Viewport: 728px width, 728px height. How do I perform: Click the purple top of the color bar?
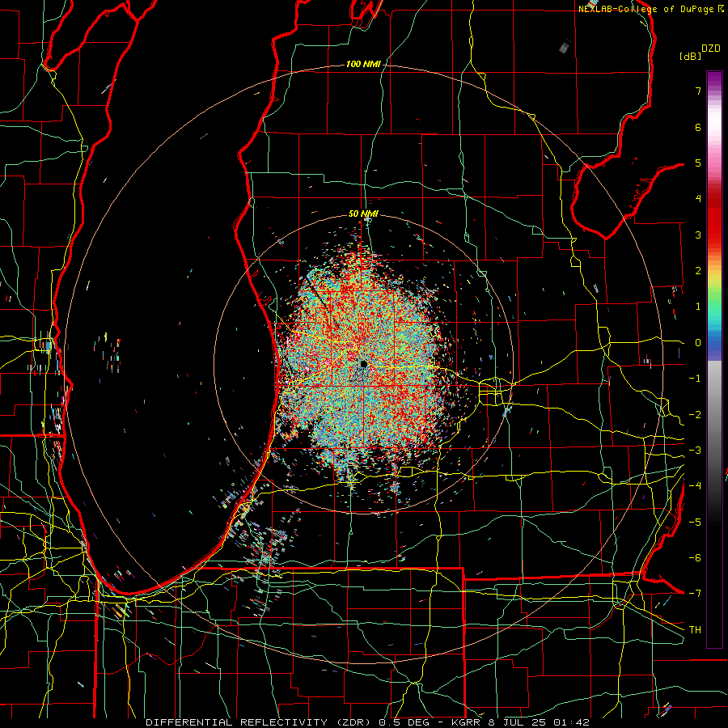click(714, 79)
